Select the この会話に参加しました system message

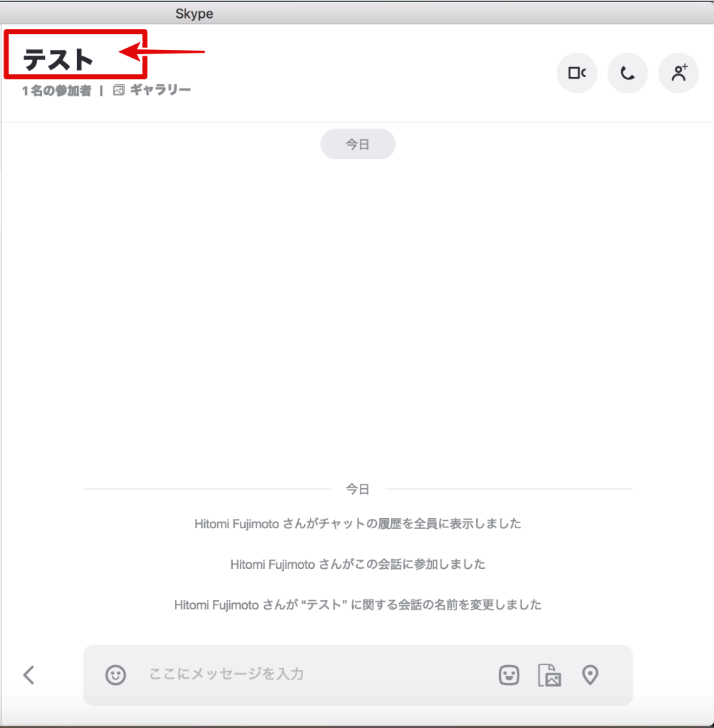point(358,564)
